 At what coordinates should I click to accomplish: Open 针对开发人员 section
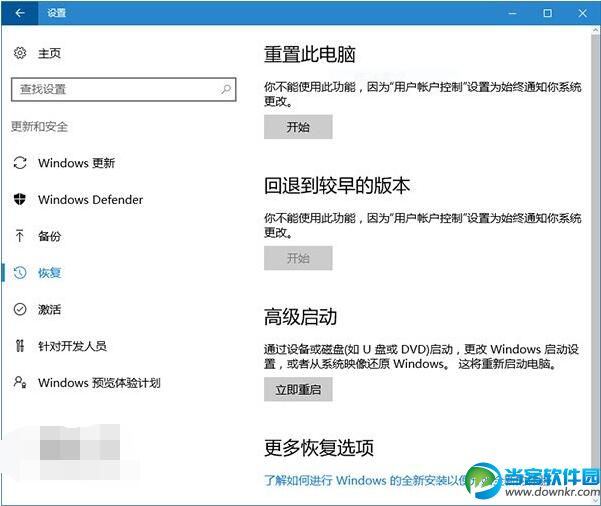[x=72, y=346]
